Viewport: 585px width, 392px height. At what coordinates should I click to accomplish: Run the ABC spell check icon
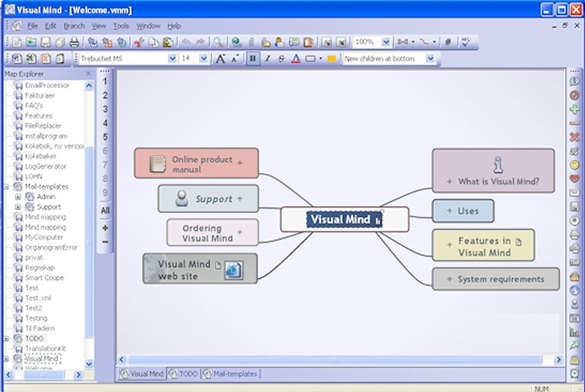[466, 42]
